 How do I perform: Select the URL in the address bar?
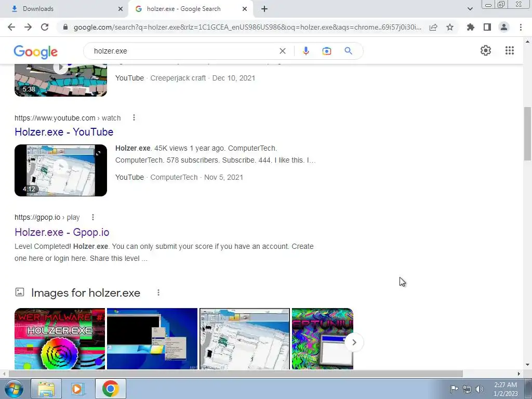(x=247, y=27)
